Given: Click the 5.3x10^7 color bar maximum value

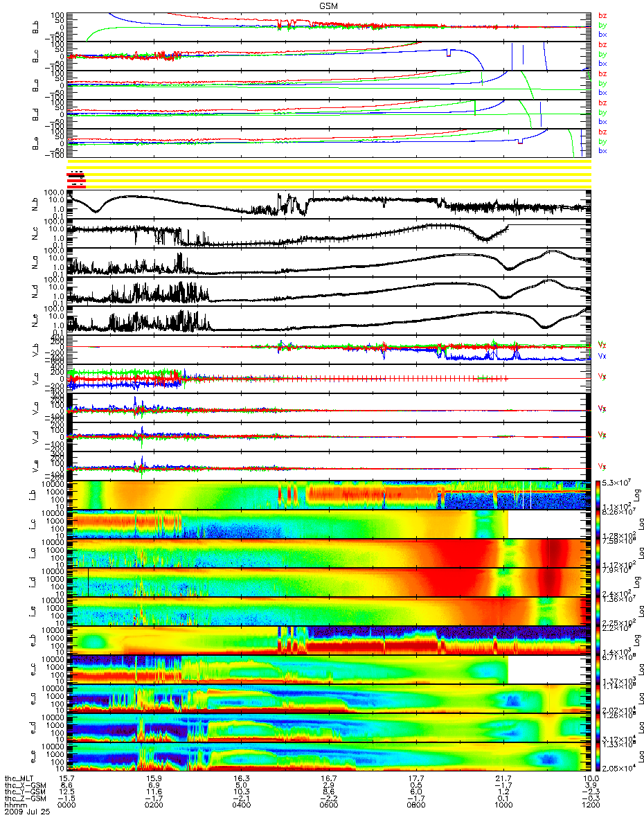Looking at the screenshot, I should click(x=617, y=482).
